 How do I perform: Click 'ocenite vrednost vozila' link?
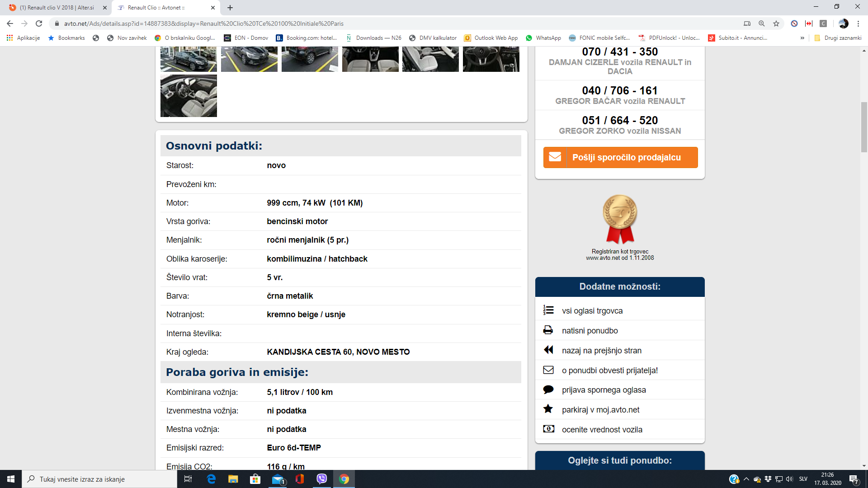click(x=602, y=430)
